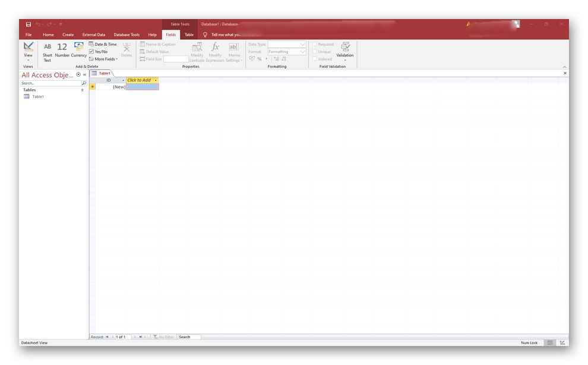Click the new record row selector

click(92, 87)
